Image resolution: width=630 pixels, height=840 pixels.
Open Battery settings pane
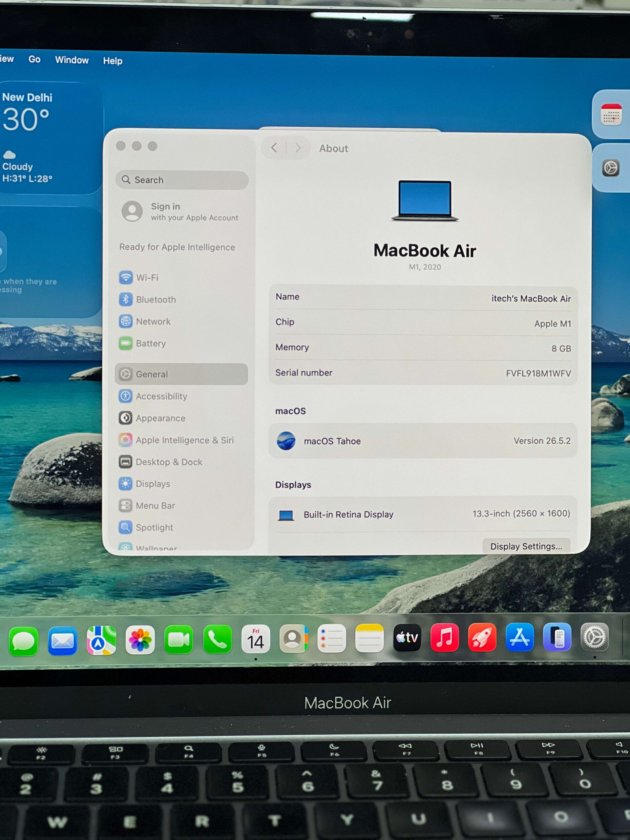point(181,344)
